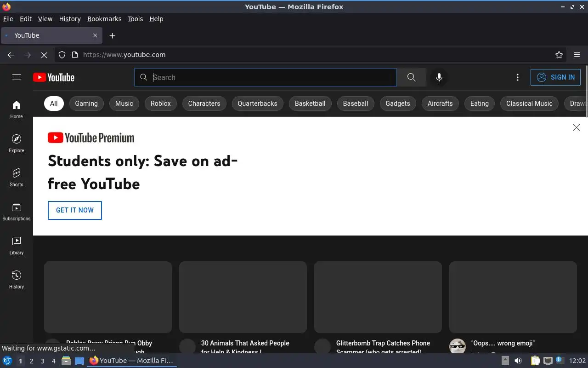Select the Aircrafts filter chip
The image size is (588, 368).
tap(440, 103)
